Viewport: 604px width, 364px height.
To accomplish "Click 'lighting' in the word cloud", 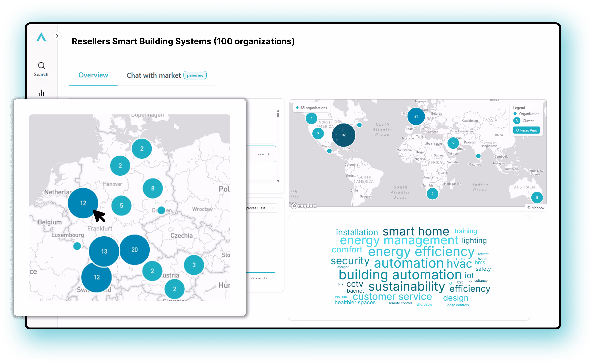I will (x=474, y=241).
